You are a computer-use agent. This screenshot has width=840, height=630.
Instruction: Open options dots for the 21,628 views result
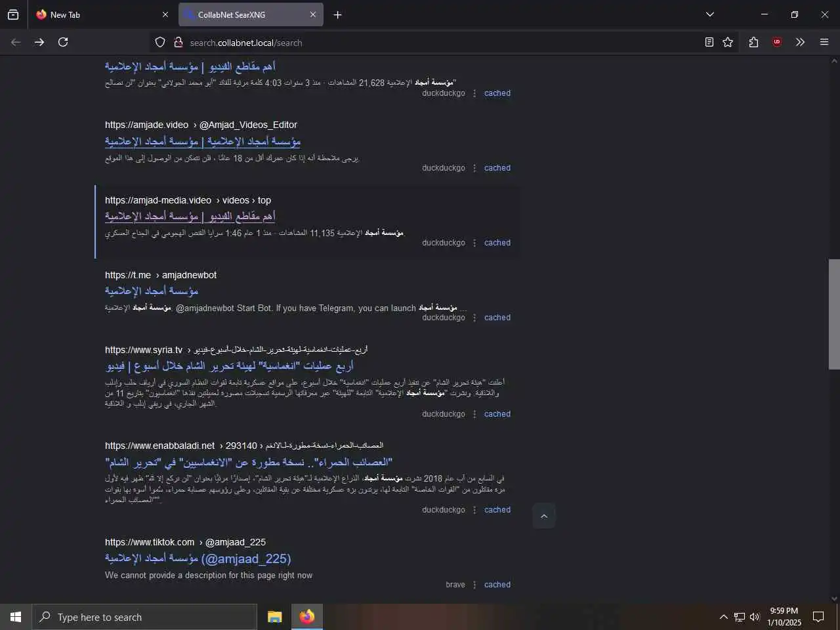[x=474, y=93]
